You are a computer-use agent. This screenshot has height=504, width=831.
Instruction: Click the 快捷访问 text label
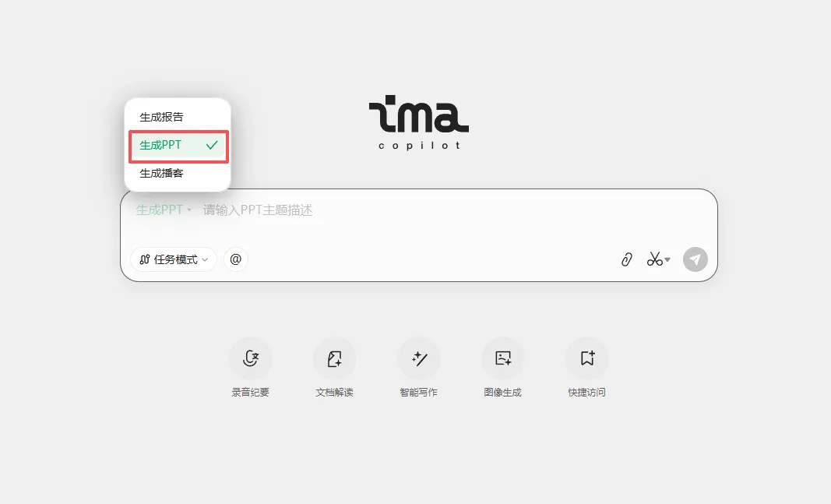[x=586, y=393]
